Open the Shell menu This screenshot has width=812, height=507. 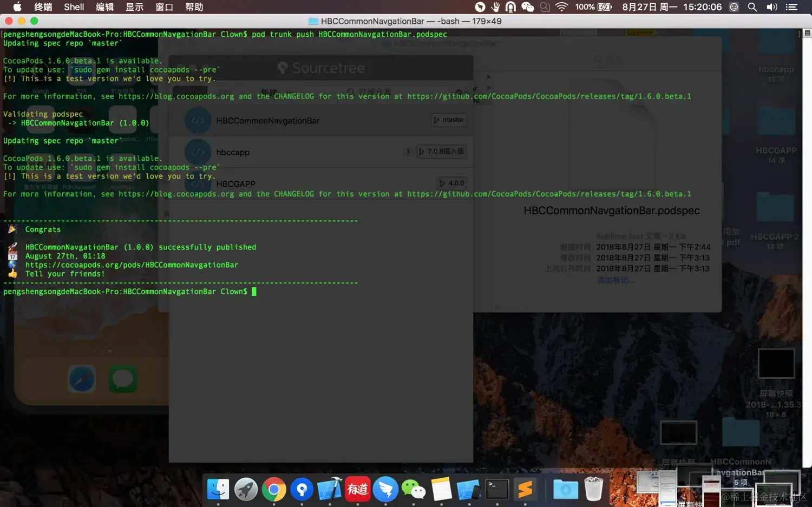coord(74,7)
